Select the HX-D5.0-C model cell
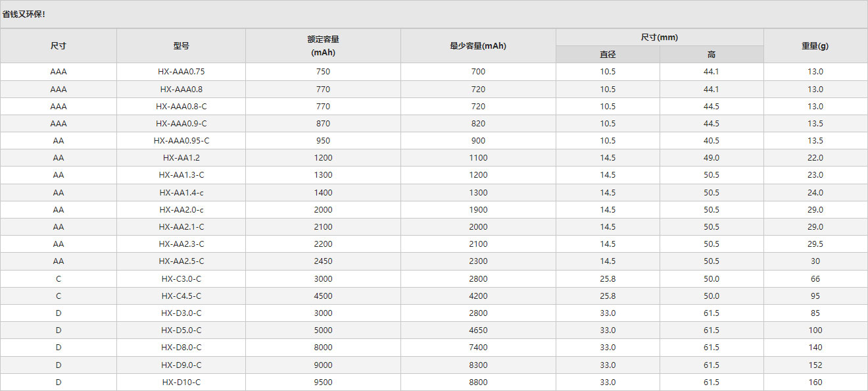 (181, 330)
